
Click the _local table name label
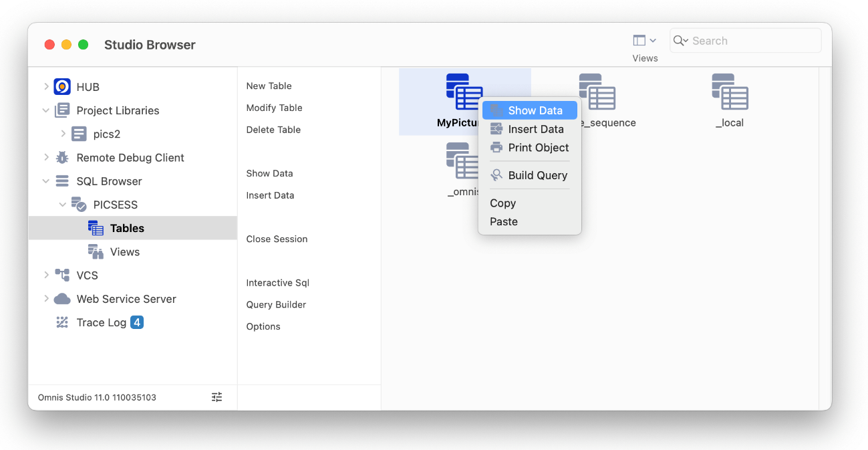click(730, 123)
